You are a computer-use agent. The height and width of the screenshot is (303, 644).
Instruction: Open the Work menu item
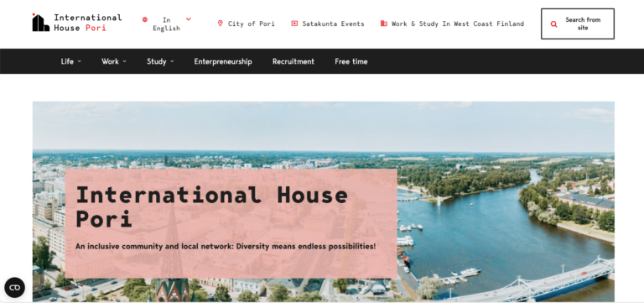tap(110, 61)
